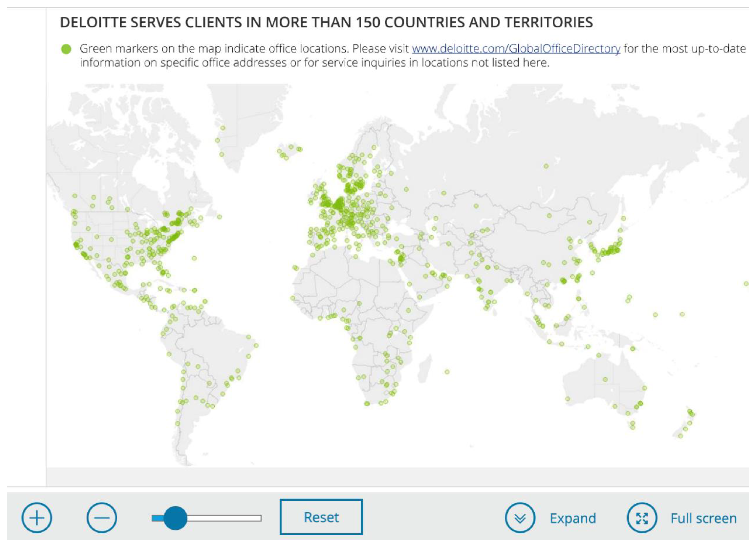
Task: Click the green legend marker dot
Action: pyautogui.click(x=66, y=49)
